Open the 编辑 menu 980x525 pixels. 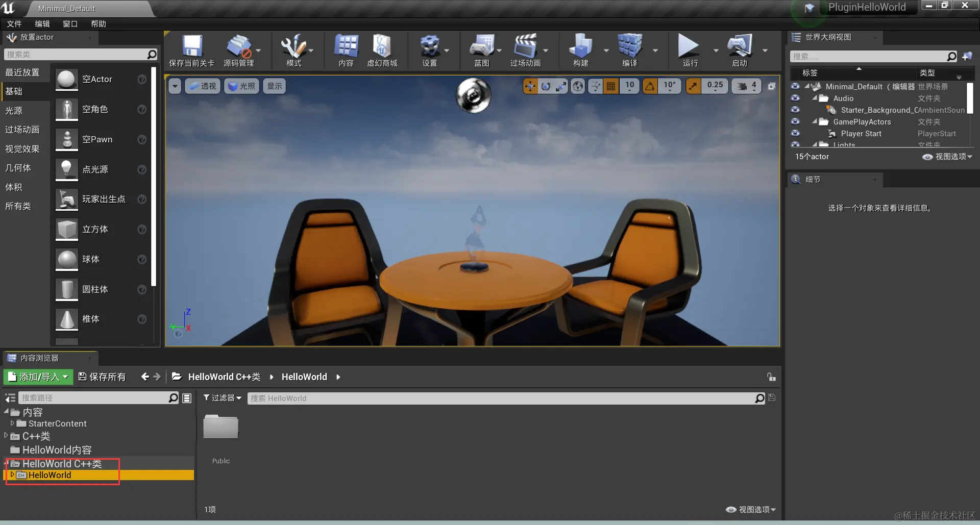point(42,24)
